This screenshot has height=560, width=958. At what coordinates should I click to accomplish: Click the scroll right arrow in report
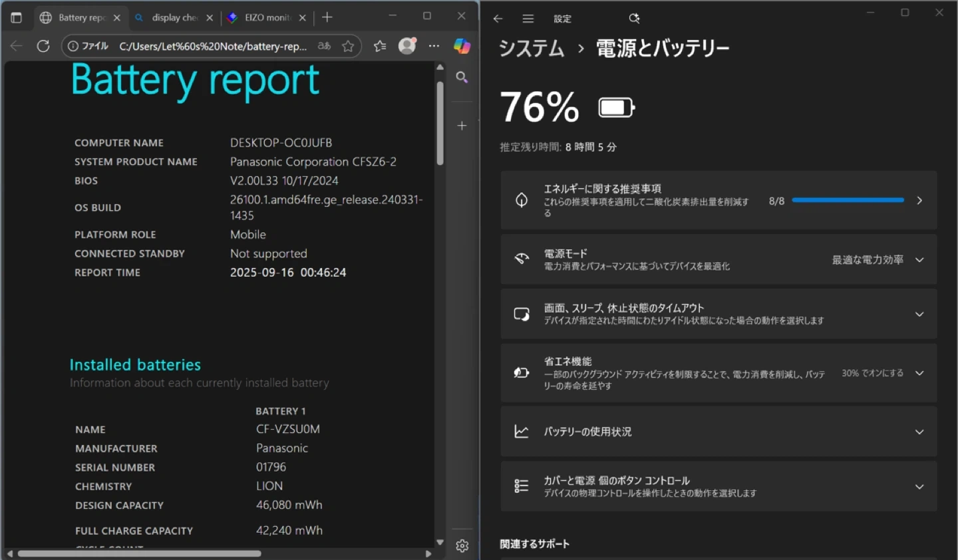[428, 553]
